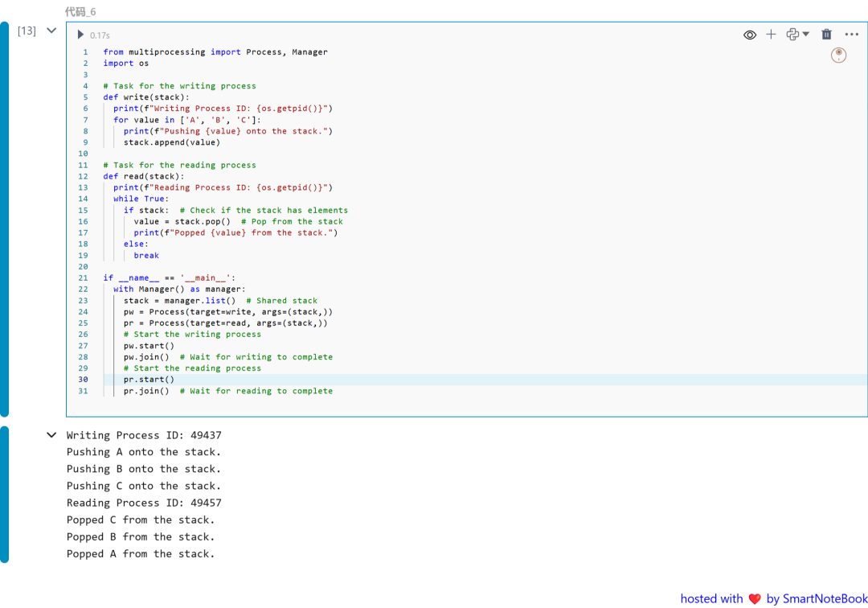Image resolution: width=868 pixels, height=608 pixels.
Task: Run the code cell with play button
Action: click(x=80, y=35)
